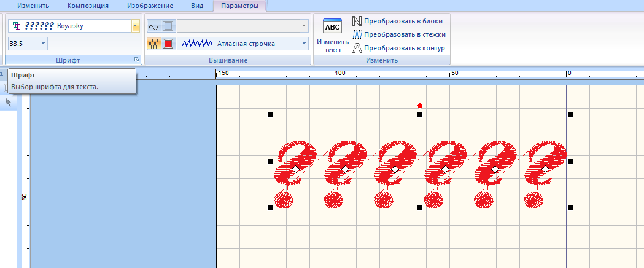Click Преобразовать в контур
Image resolution: width=644 pixels, height=268 pixels.
[398, 48]
